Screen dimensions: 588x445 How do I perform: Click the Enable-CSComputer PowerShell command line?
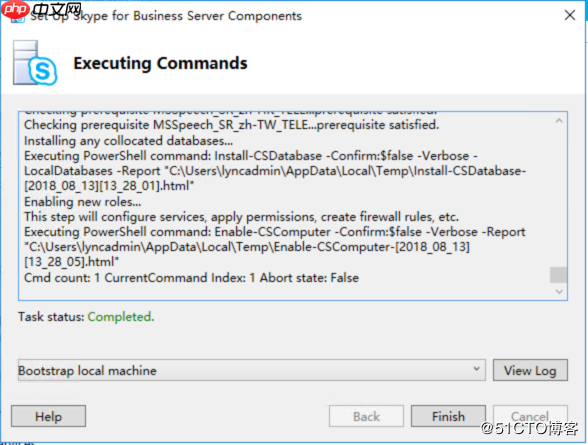[x=274, y=247]
